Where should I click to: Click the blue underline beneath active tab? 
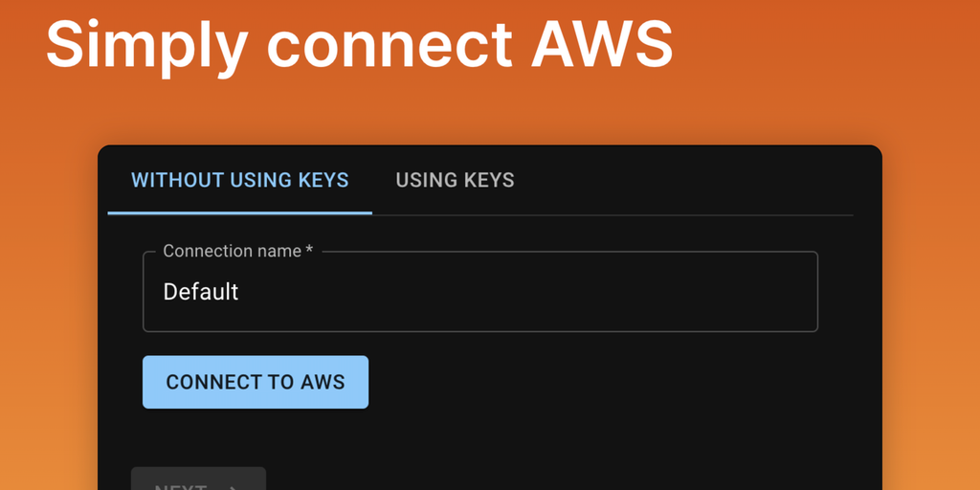point(239,212)
